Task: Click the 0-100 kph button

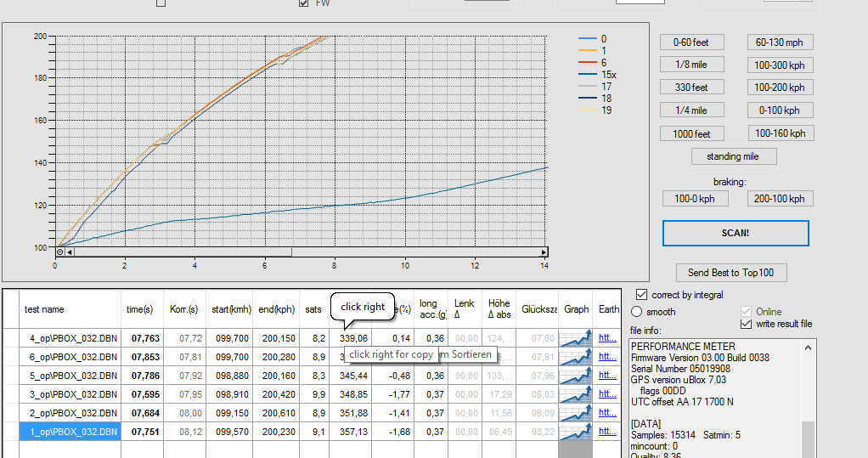Action: [780, 110]
